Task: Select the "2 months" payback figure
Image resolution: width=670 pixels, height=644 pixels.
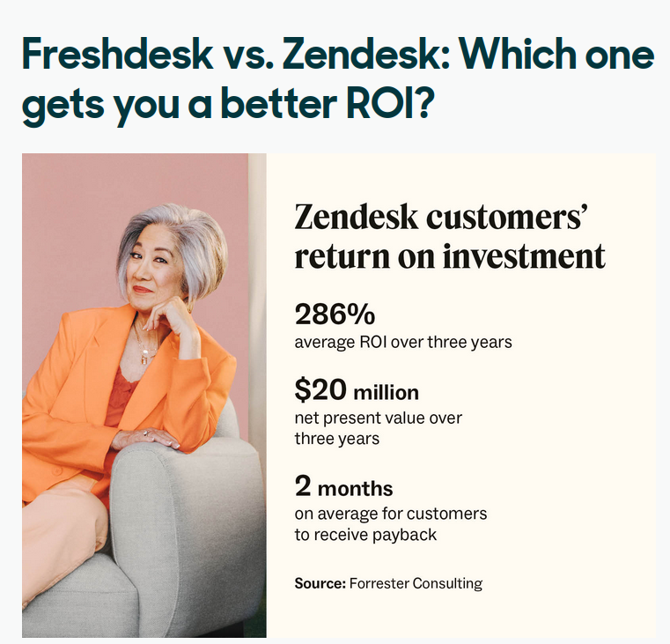Action: point(343,486)
